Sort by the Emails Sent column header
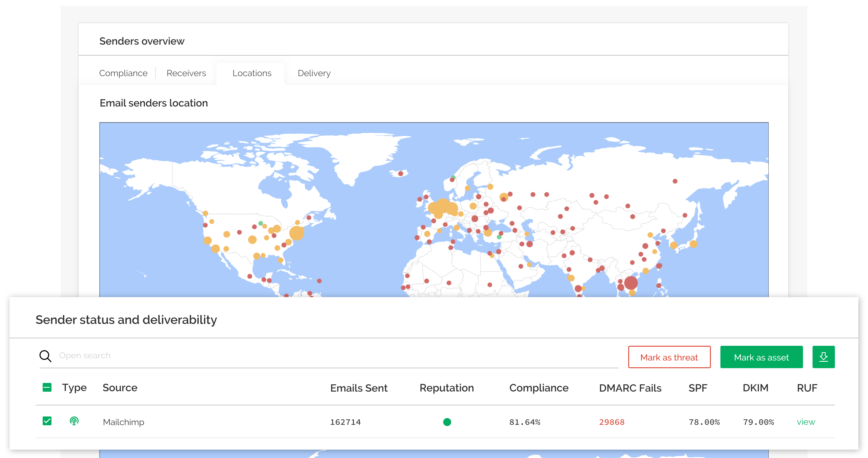This screenshot has height=458, width=868. (359, 388)
